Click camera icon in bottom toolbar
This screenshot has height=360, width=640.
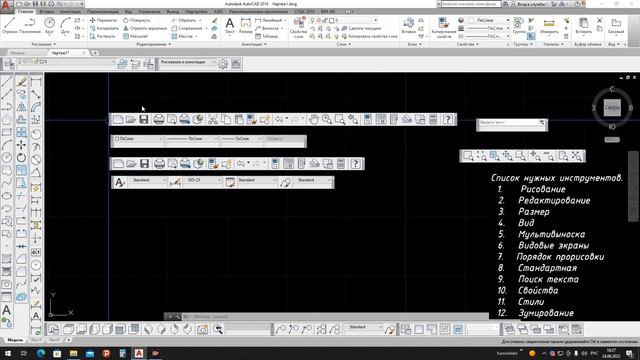pos(202,329)
